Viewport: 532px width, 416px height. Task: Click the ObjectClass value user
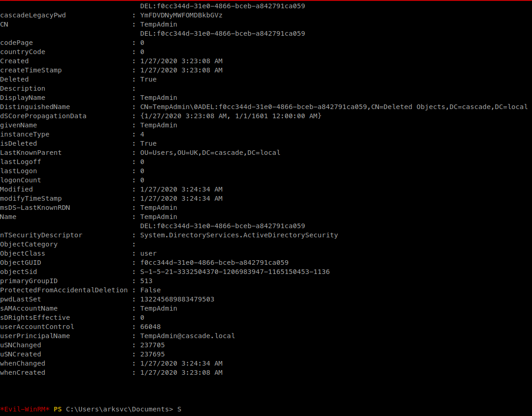click(148, 253)
